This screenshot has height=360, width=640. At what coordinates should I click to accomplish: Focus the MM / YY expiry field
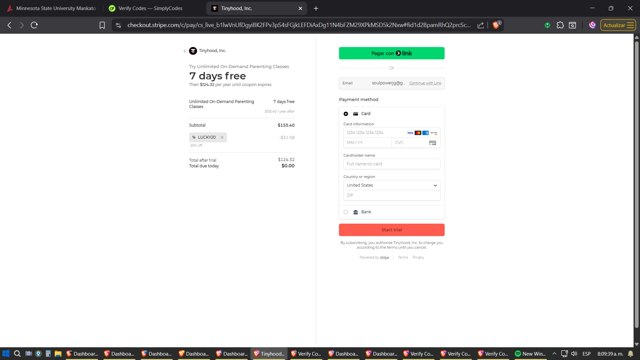tap(367, 143)
